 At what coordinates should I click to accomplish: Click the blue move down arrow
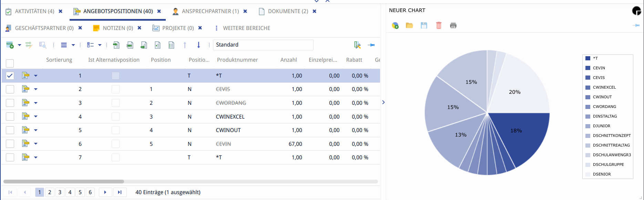(198, 45)
